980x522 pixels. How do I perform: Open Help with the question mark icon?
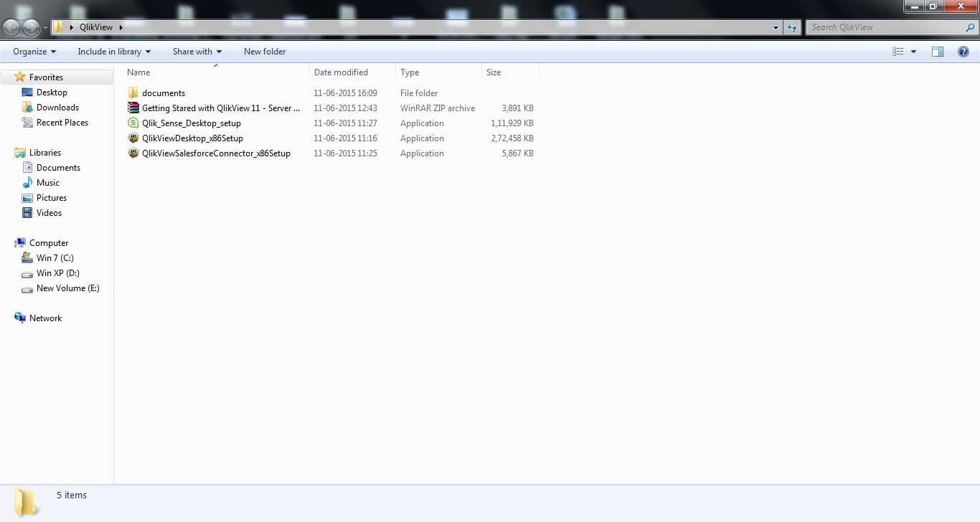pos(963,52)
